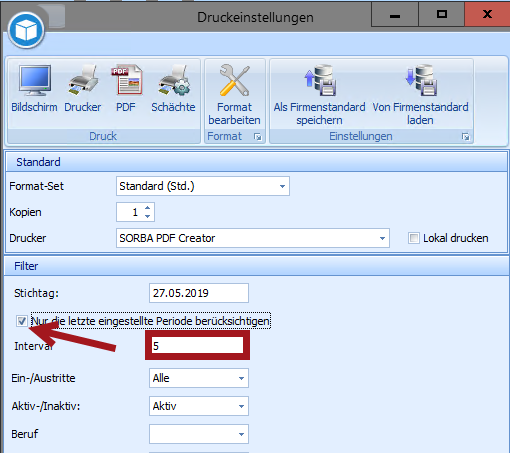Expand the Drucker SORBA PDF Creator dropdown
Viewport: 510px width, 453px height.
coord(253,238)
